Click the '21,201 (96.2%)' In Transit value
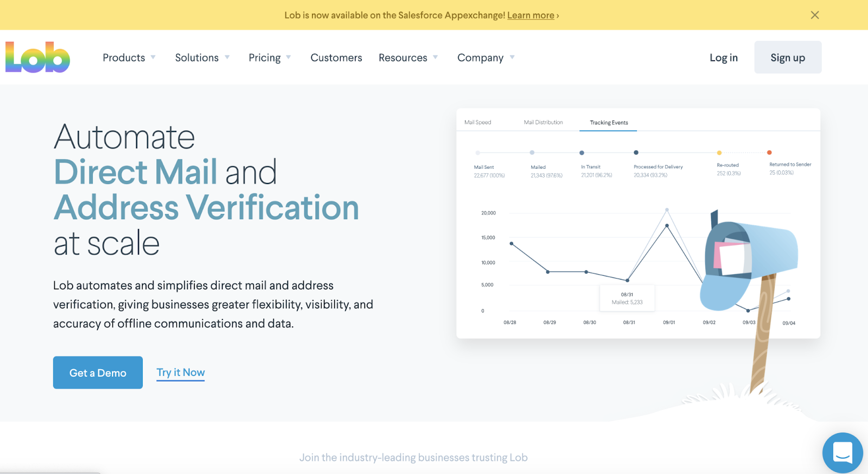Image resolution: width=868 pixels, height=474 pixels. [597, 175]
